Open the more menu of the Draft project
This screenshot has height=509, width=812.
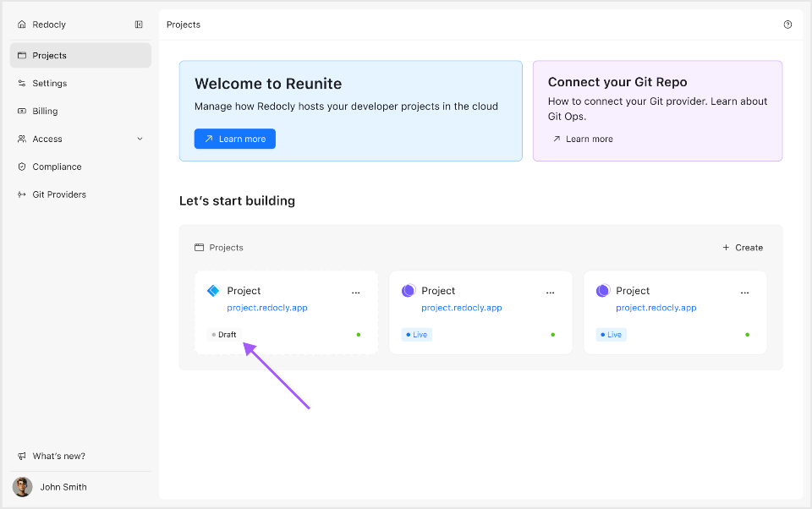pos(356,293)
